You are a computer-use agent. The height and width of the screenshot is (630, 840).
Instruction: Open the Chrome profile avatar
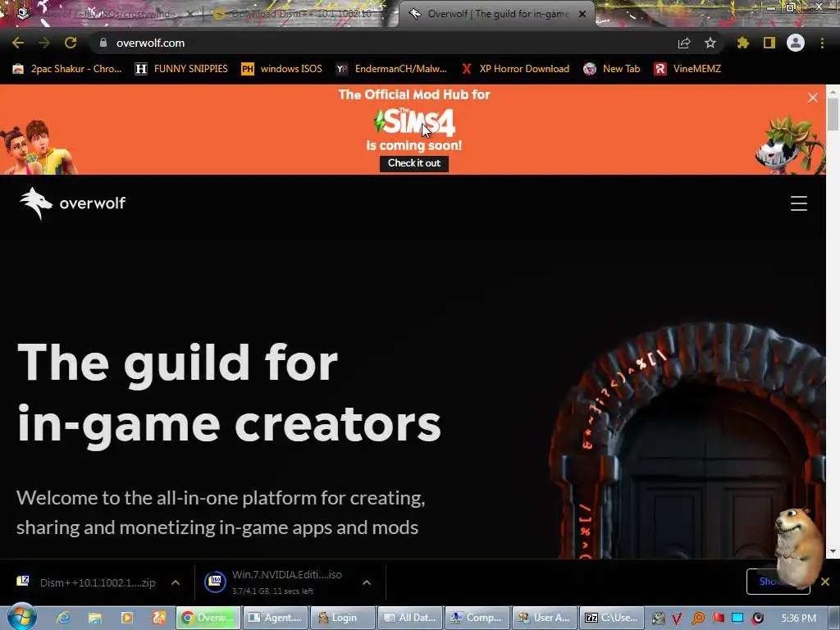pos(796,43)
